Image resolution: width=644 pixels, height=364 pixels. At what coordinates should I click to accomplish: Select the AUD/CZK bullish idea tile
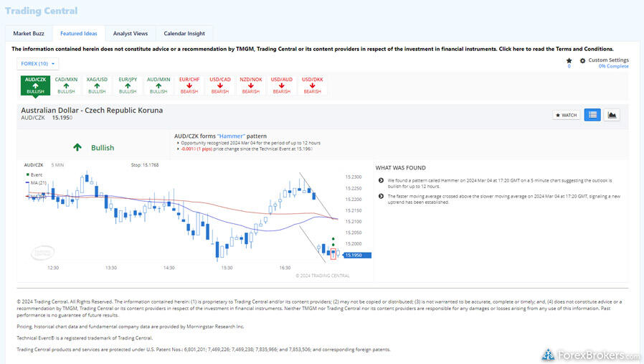point(35,85)
